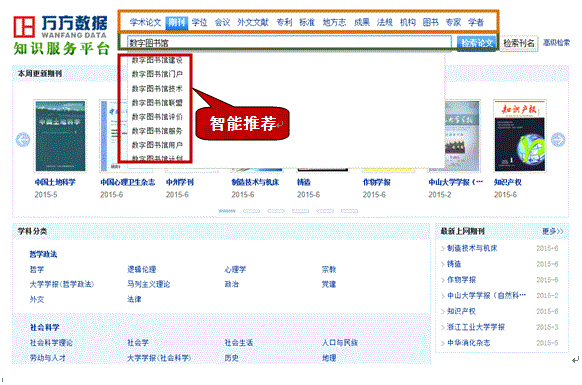Open the 中山大学学报 cover thumbnail in carousel
This screenshot has height=385, width=582.
pyautogui.click(x=462, y=136)
